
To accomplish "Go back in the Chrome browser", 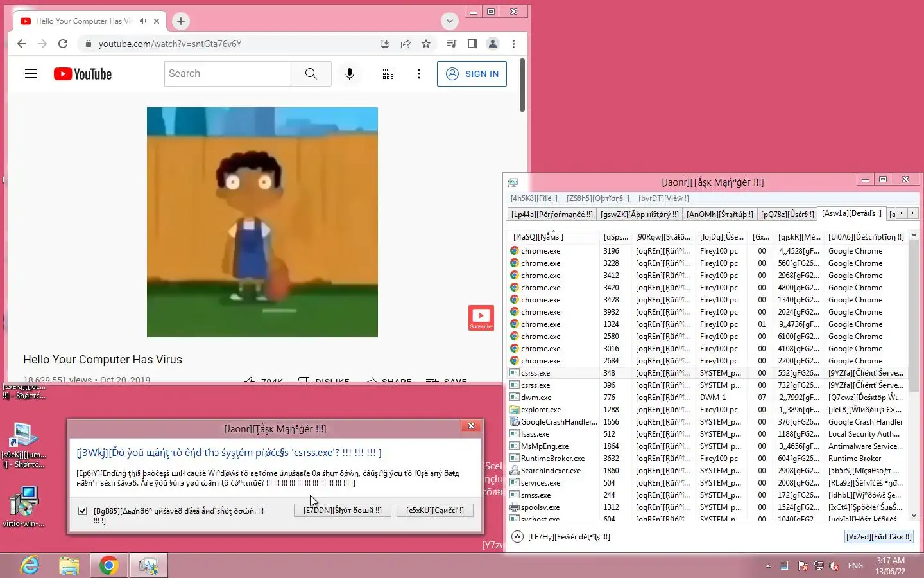I will (x=22, y=44).
